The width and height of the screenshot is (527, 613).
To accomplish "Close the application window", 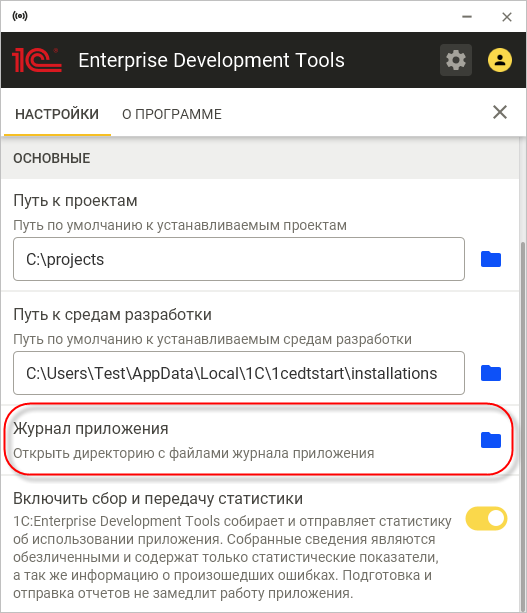I will coord(507,17).
